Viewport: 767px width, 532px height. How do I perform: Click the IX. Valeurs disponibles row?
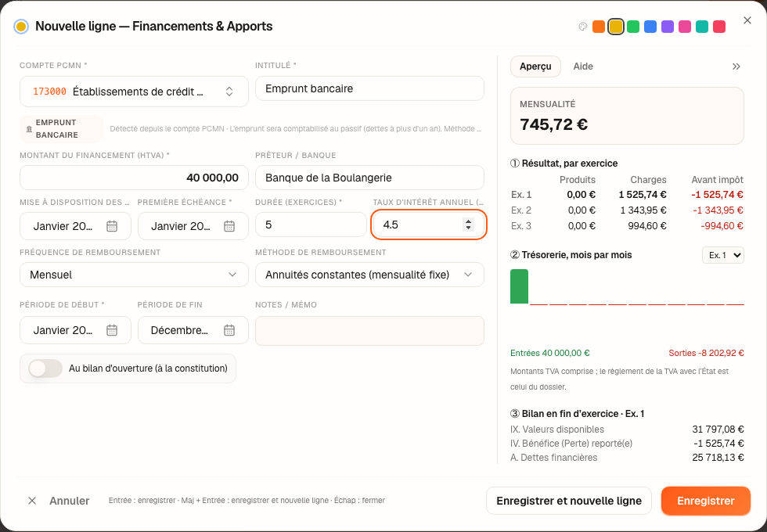coord(627,430)
